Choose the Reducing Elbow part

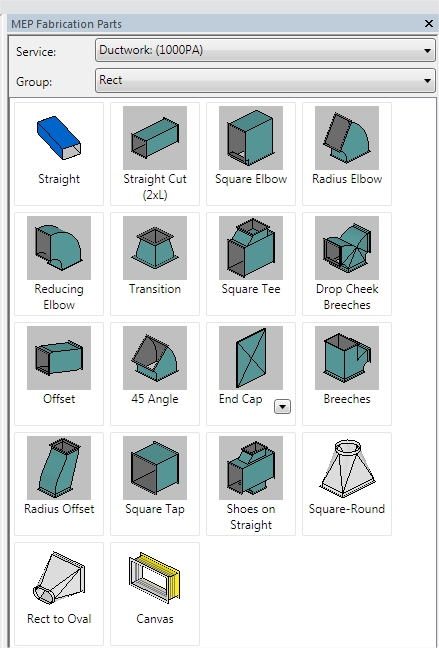59,264
